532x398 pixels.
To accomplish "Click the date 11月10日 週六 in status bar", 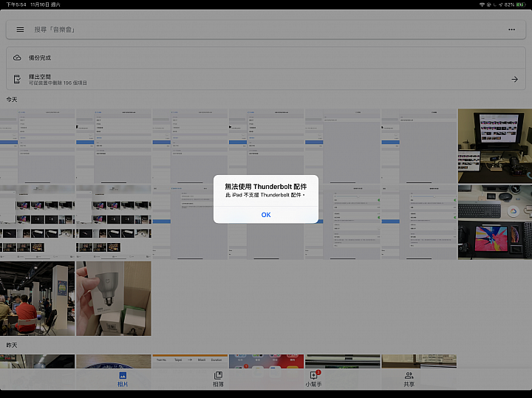I will point(45,4).
